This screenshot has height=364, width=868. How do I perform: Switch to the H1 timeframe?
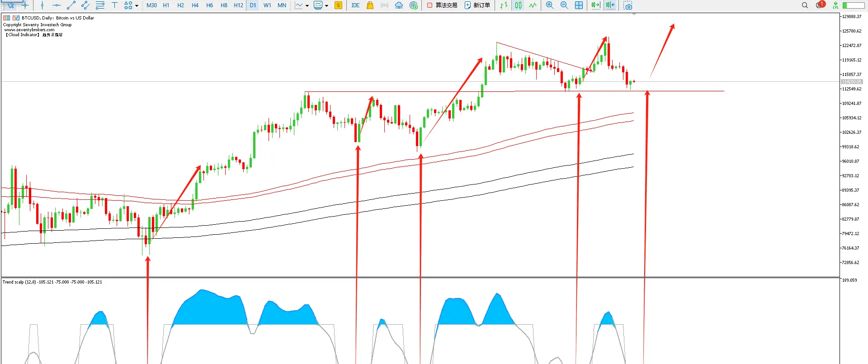[166, 5]
